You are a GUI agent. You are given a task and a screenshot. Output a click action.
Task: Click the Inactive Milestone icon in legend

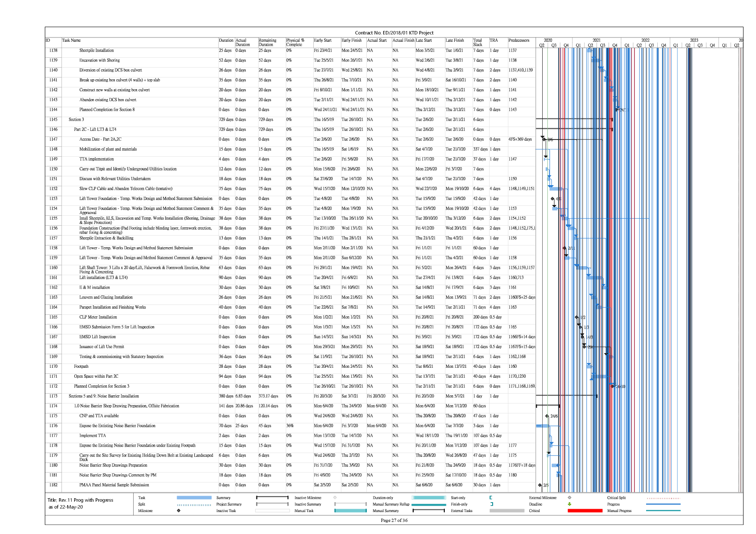(x=335, y=498)
